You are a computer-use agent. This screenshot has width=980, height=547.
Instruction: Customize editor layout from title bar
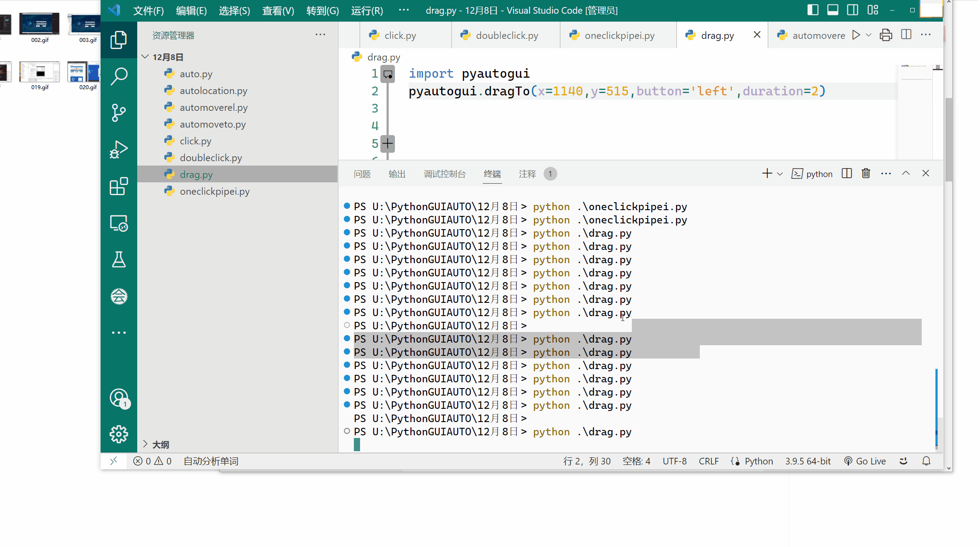click(873, 10)
